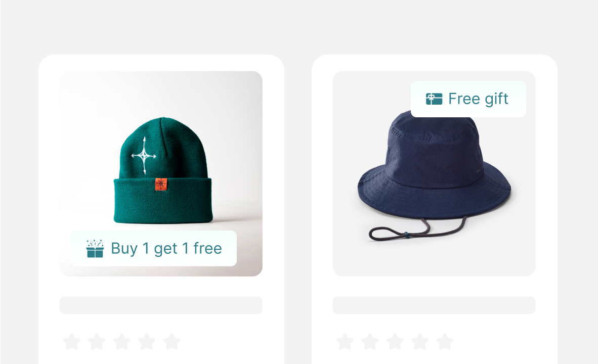
Task: Click the gift box icon with confetti
Action: tap(95, 249)
